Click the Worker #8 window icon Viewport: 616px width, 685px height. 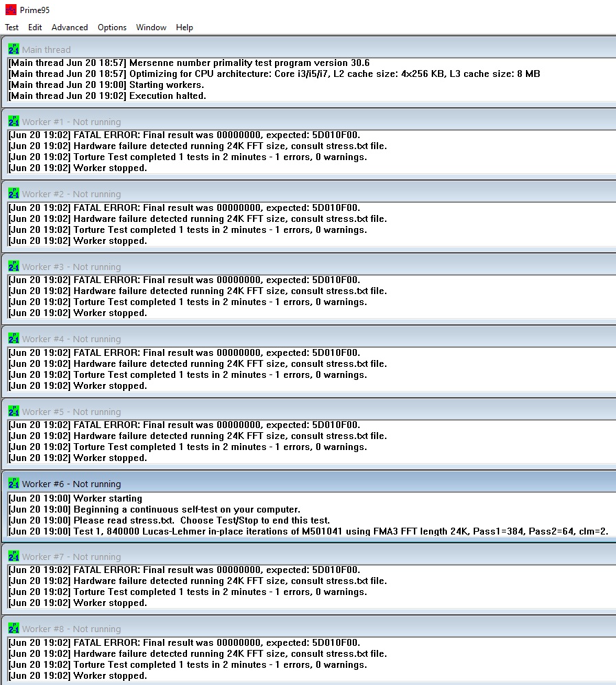[14, 628]
